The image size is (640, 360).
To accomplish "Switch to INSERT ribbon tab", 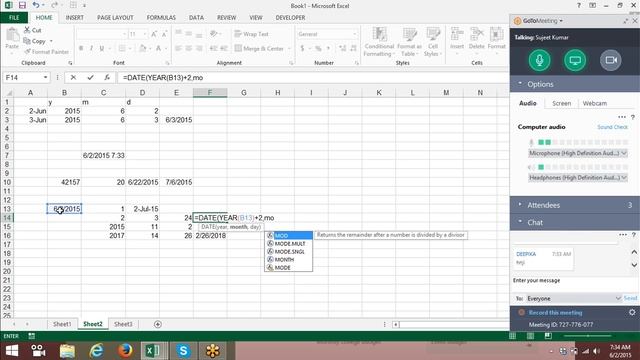I will (x=74, y=18).
